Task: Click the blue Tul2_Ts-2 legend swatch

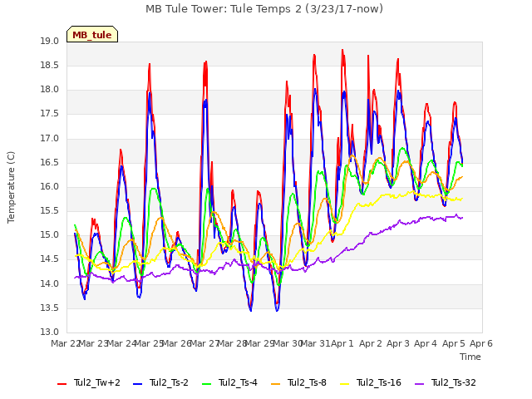Action: (137, 384)
